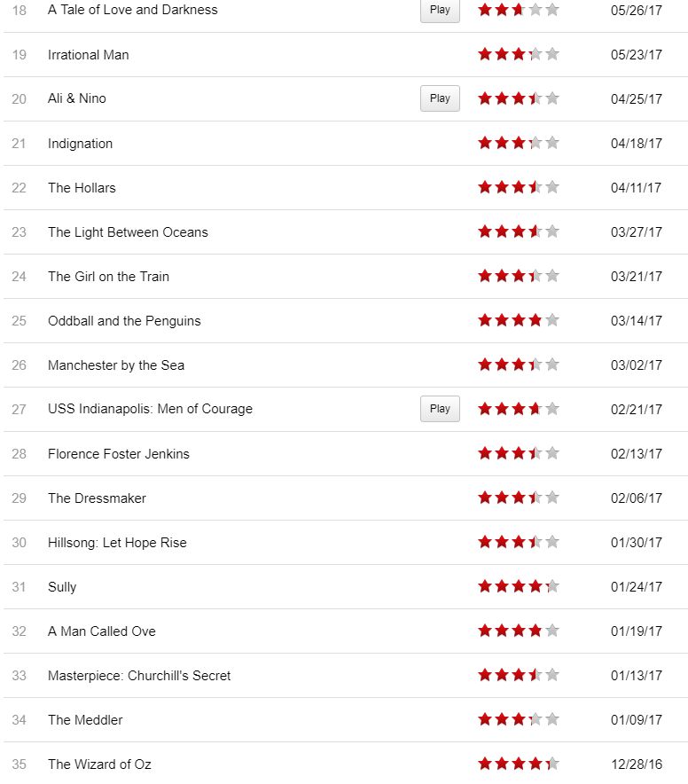Image resolution: width=688 pixels, height=784 pixels.
Task: Give Indignation a one-star rating
Action: [485, 143]
